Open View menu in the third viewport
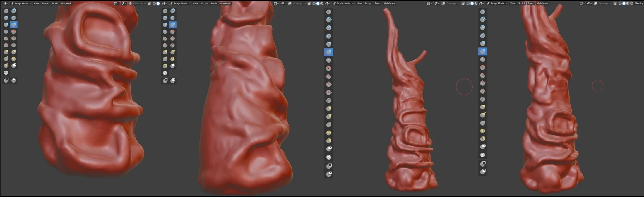Image resolution: width=644 pixels, height=197 pixels. [359, 4]
